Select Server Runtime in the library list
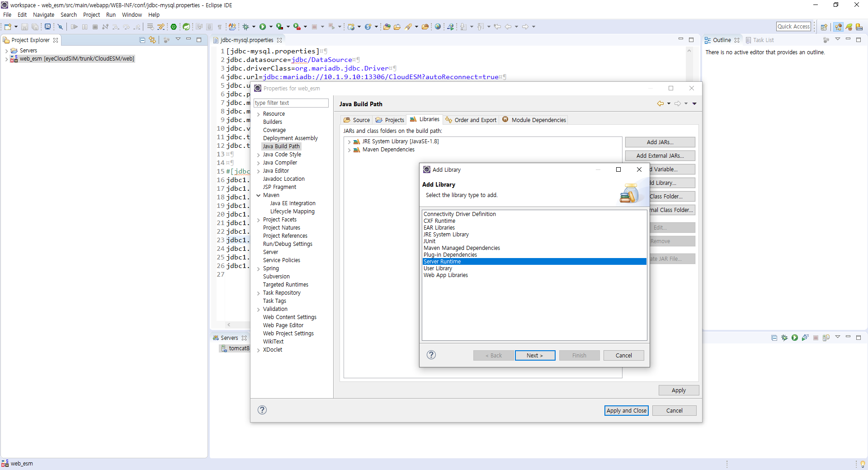Viewport: 868px width, 470px height. click(x=534, y=262)
